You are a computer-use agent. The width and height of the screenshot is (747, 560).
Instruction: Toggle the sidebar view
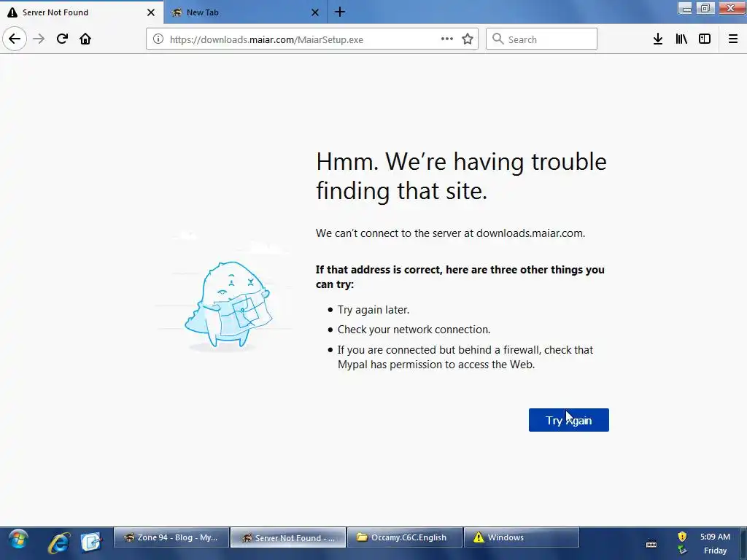(705, 39)
